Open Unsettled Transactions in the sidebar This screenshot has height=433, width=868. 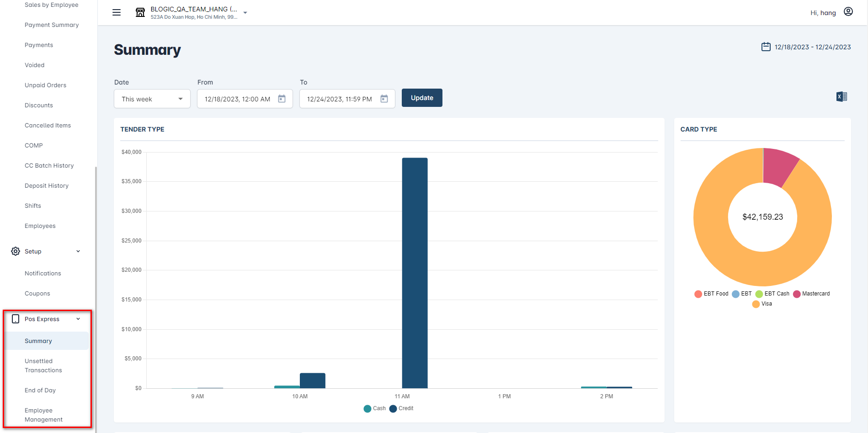[x=43, y=365]
